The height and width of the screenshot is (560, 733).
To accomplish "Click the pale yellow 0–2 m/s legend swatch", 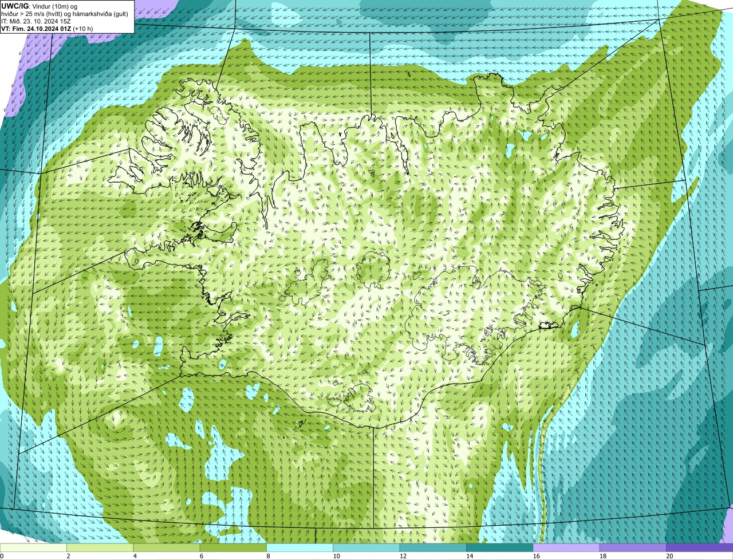I will (x=33, y=547).
